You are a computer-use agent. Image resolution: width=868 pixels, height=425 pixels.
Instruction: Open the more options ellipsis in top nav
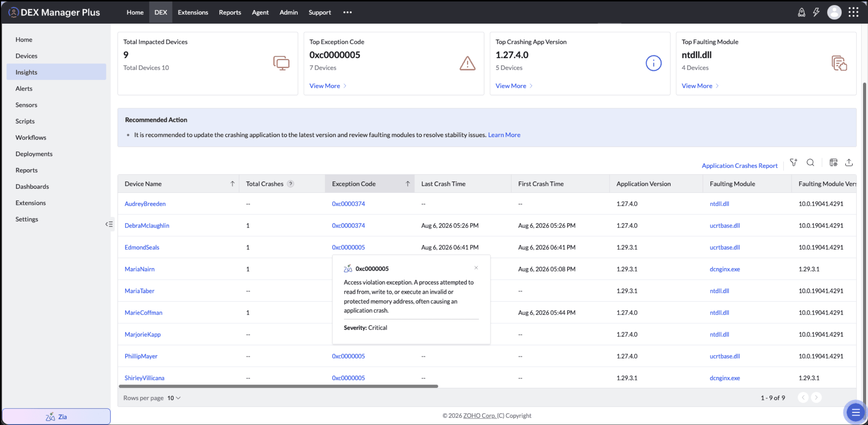[x=347, y=13]
